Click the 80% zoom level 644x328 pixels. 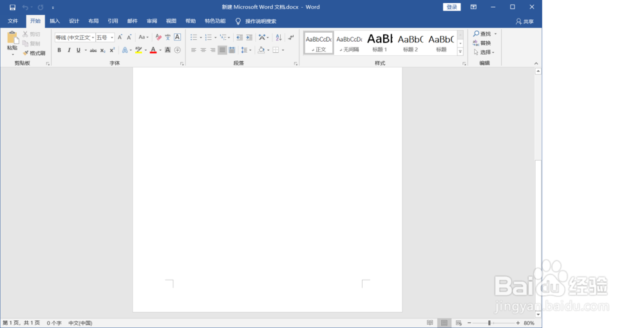coord(529,323)
